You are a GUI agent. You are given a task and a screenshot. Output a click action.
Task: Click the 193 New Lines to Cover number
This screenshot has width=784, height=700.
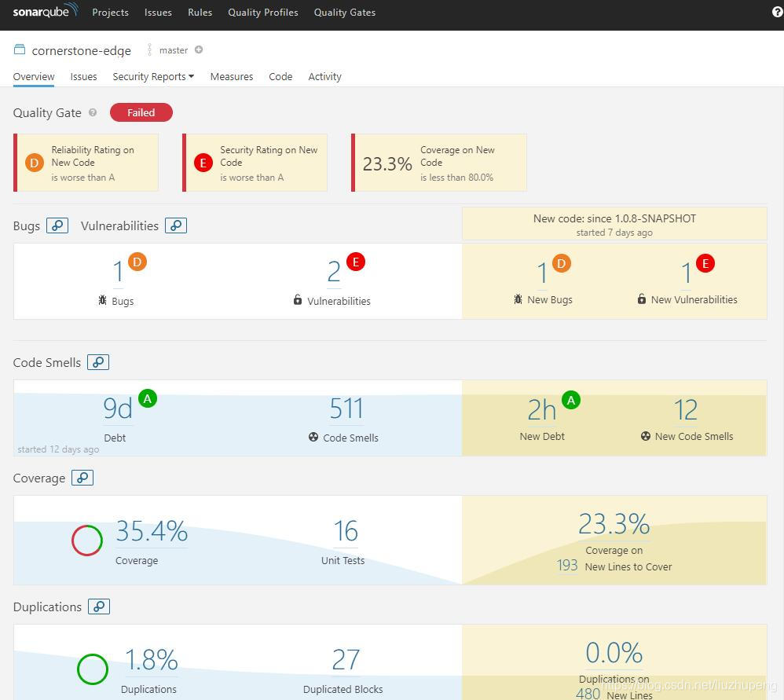567,566
